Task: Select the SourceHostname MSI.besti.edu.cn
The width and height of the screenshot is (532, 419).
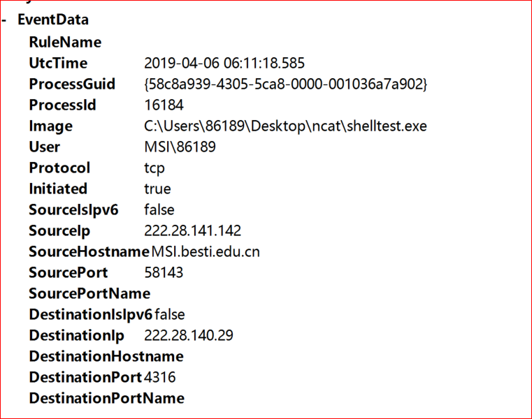Action: click(206, 251)
